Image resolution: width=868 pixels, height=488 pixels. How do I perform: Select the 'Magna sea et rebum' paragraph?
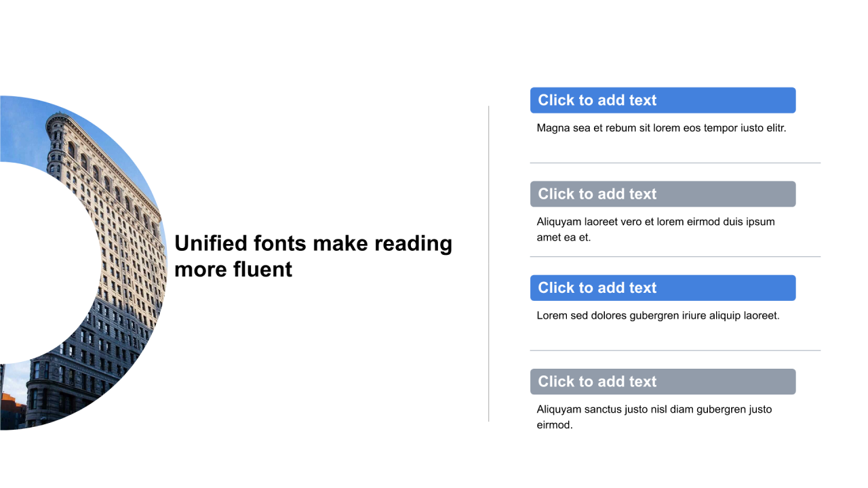[x=661, y=127]
